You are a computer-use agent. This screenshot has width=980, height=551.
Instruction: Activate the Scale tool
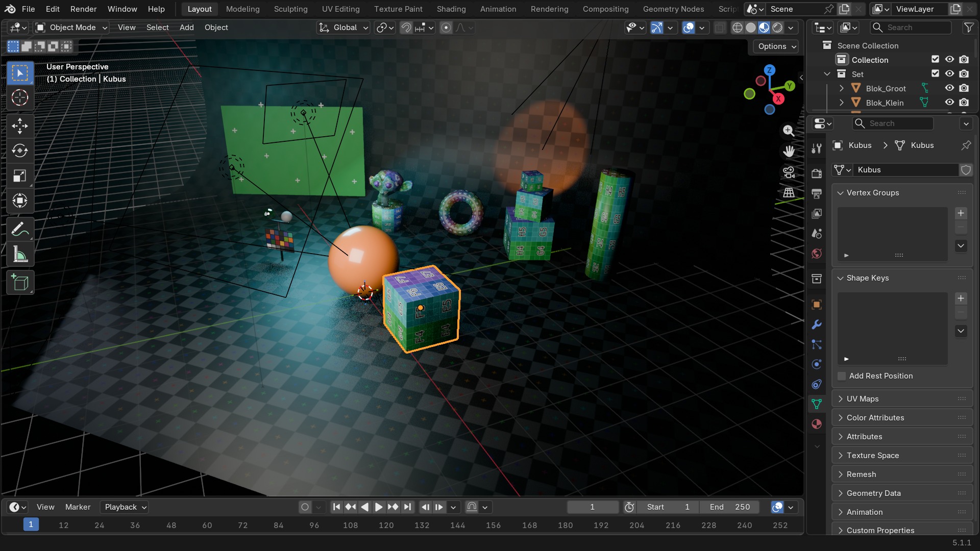point(20,176)
